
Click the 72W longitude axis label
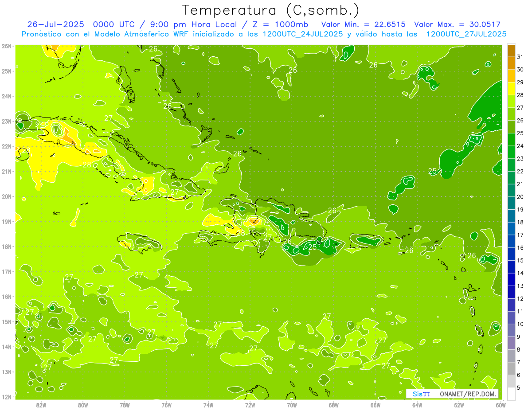click(x=250, y=405)
